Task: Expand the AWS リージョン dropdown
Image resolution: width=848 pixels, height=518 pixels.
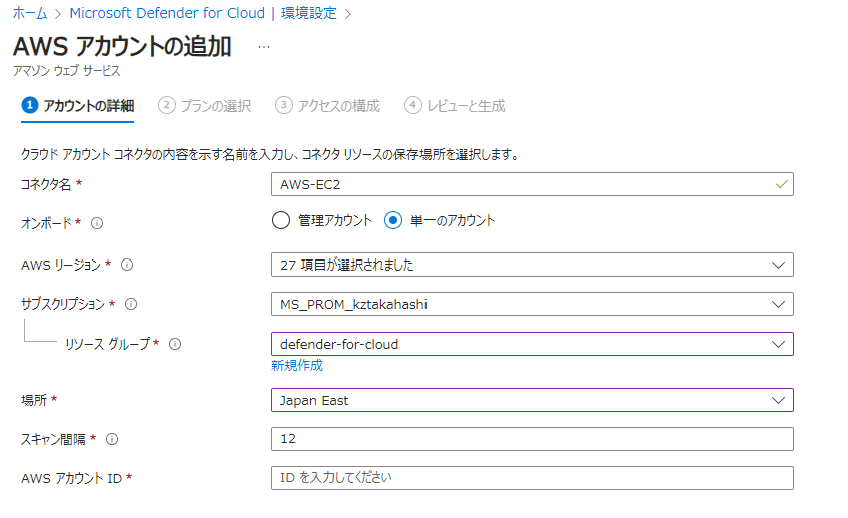Action: pyautogui.click(x=532, y=265)
